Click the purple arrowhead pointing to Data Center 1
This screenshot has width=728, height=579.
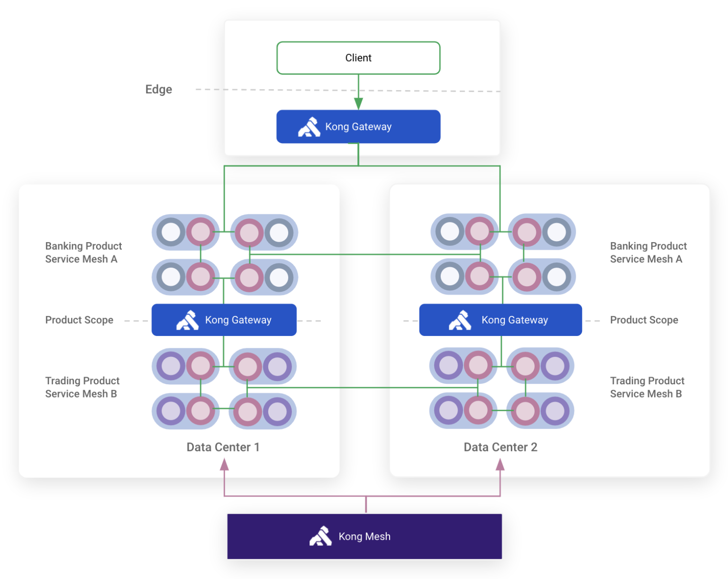pos(224,465)
